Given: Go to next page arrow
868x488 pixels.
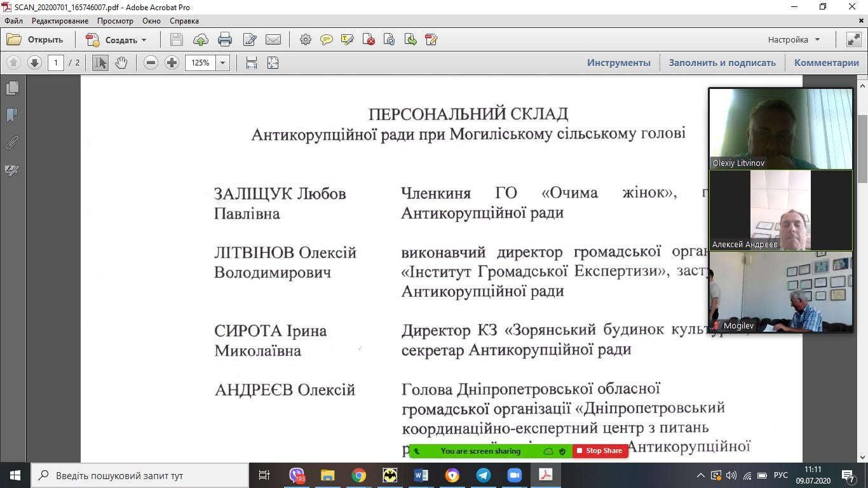Looking at the screenshot, I should pos(34,63).
